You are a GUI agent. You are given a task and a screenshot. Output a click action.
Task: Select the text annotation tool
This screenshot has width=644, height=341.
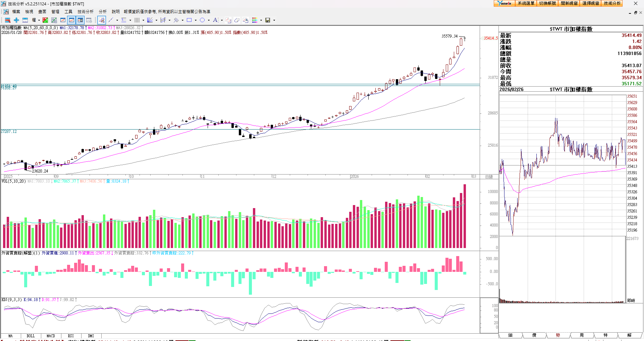215,20
